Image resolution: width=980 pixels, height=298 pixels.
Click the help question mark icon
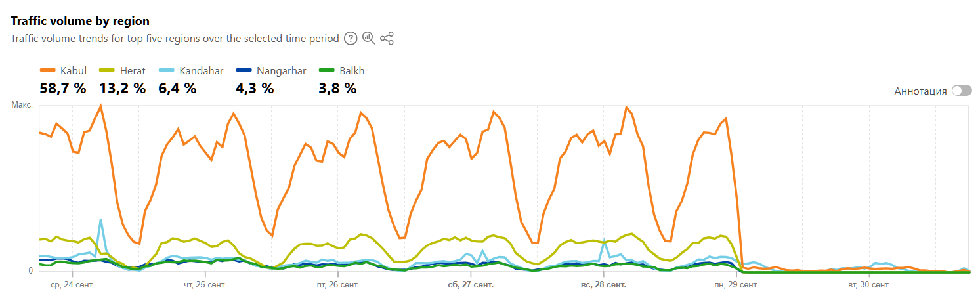click(x=351, y=38)
